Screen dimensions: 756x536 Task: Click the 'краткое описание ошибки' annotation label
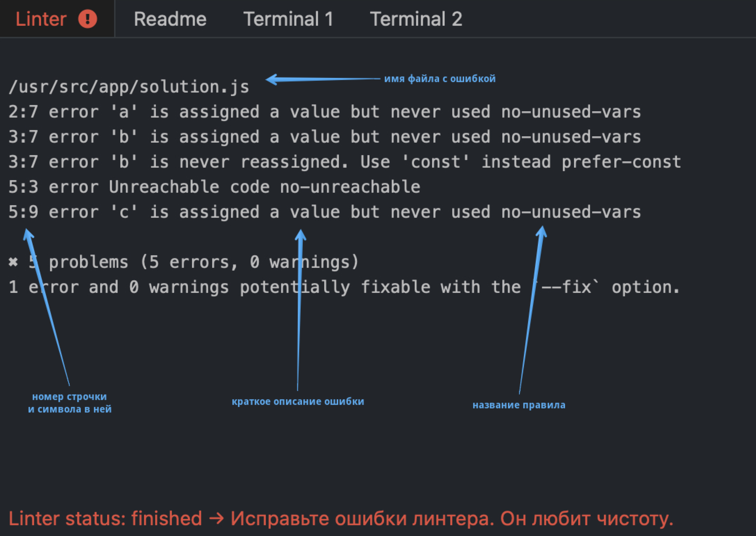click(x=298, y=401)
